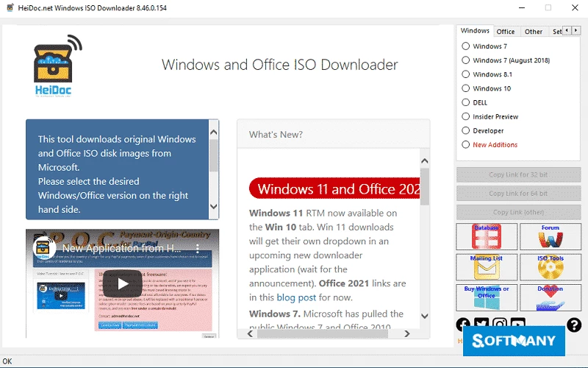Click the Mailing List envelope icon
Image resolution: width=588 pixels, height=368 pixels.
[x=487, y=267]
